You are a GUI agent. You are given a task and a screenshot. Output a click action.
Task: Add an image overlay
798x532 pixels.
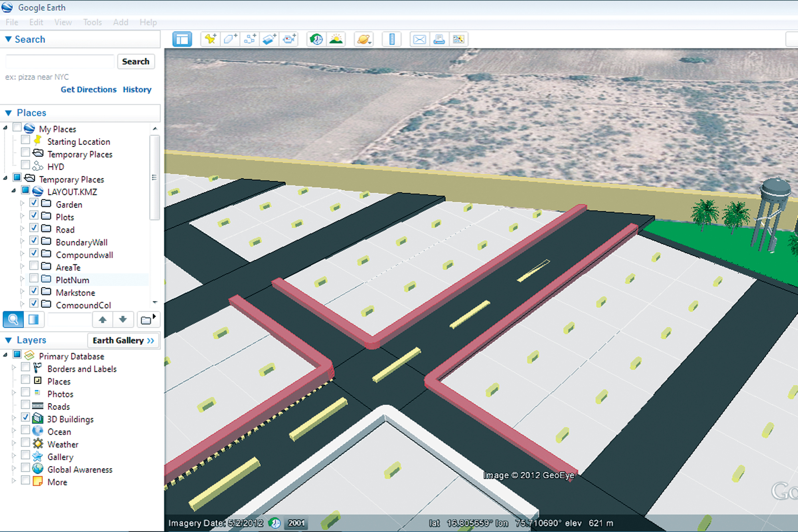[270, 39]
